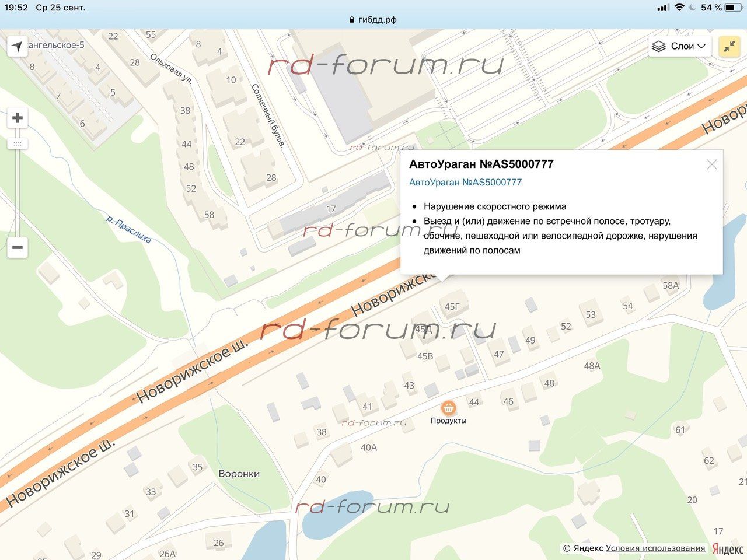Click the geolocation arrow button
The width and height of the screenshot is (747, 560).
coord(18,46)
